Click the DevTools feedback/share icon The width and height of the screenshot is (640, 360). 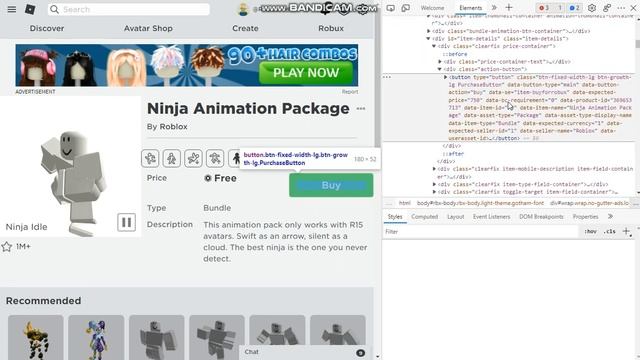607,8
